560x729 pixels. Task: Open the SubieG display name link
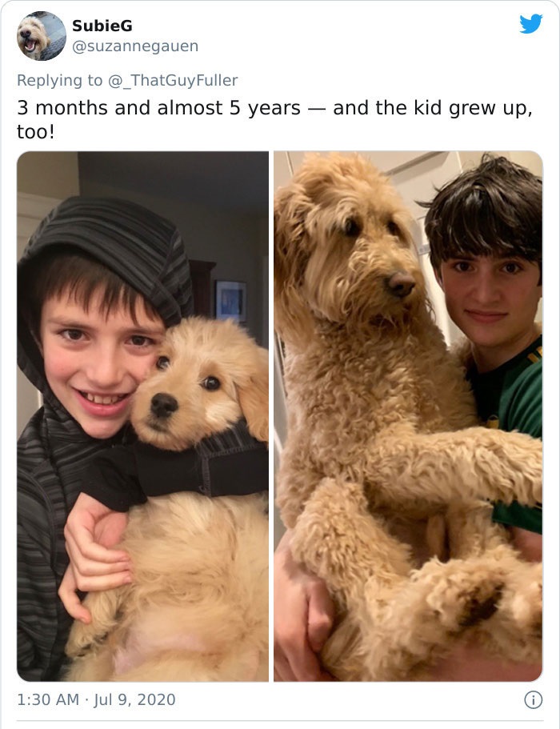(x=102, y=26)
